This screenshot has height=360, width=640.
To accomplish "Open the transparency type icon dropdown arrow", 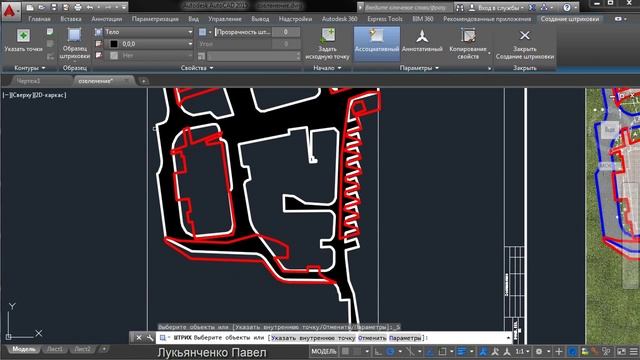I will point(210,32).
